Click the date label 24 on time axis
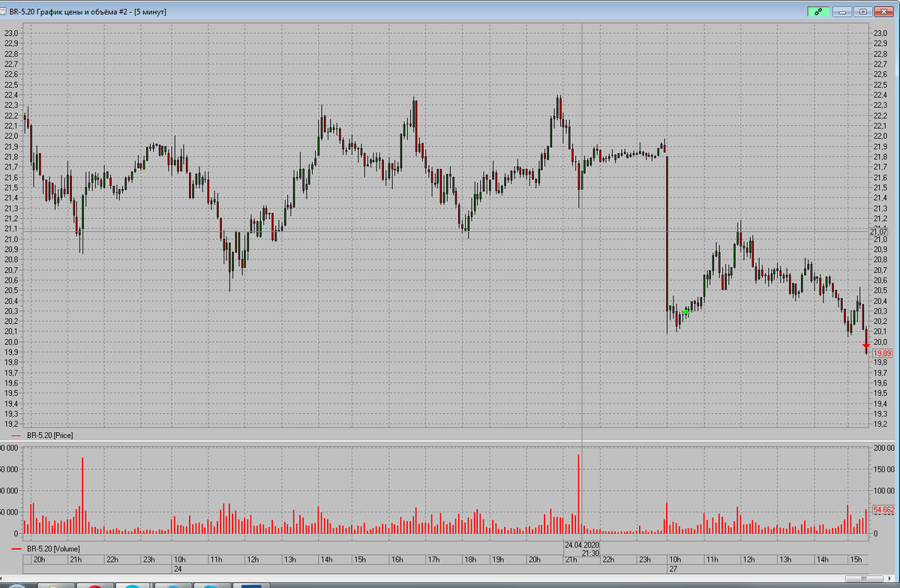900x588 pixels. [x=178, y=569]
